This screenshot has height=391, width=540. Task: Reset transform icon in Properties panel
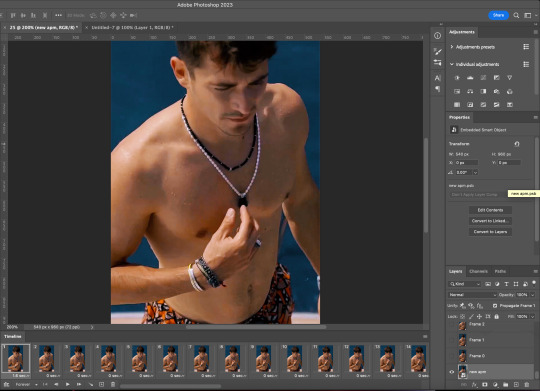517,144
